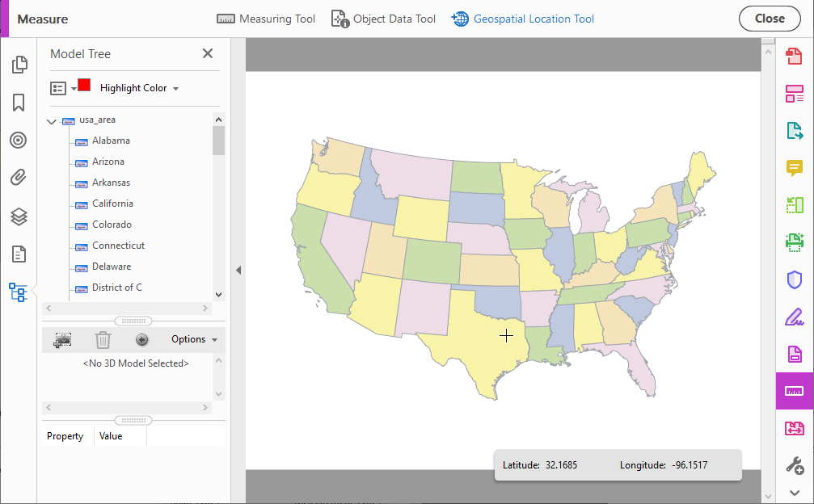The width and height of the screenshot is (814, 504).
Task: Open the Destinations target icon in sidebar
Action: (18, 140)
